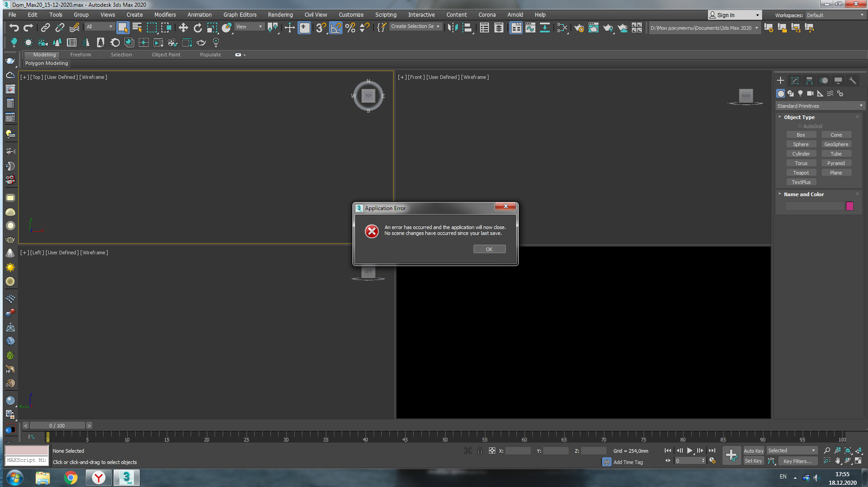Click the Set Key button

(754, 461)
